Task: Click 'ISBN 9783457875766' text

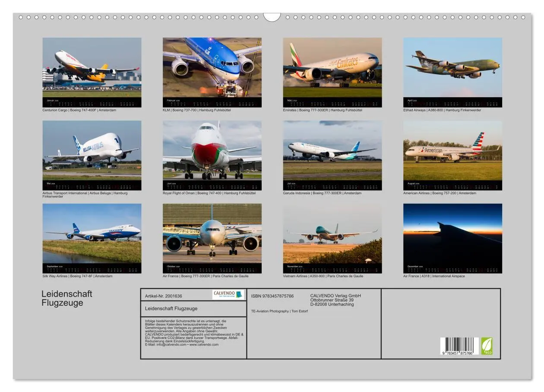Action: pyautogui.click(x=272, y=296)
